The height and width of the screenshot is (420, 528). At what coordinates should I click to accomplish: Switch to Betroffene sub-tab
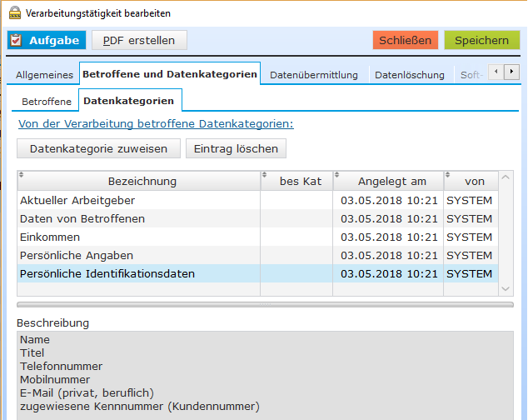click(x=47, y=102)
